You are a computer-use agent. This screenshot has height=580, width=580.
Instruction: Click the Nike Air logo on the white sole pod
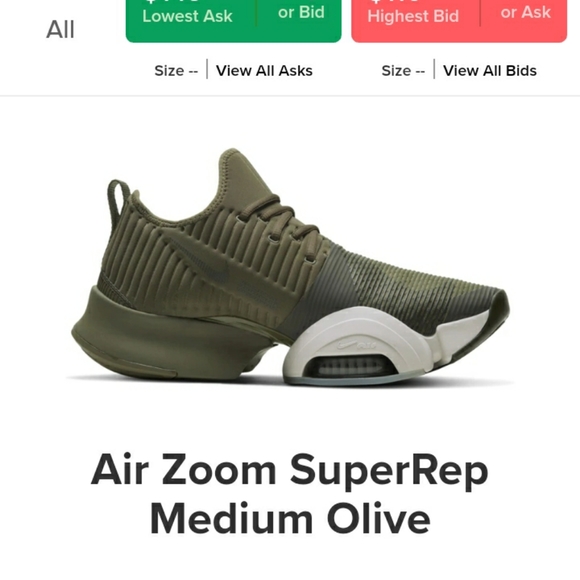(x=357, y=345)
